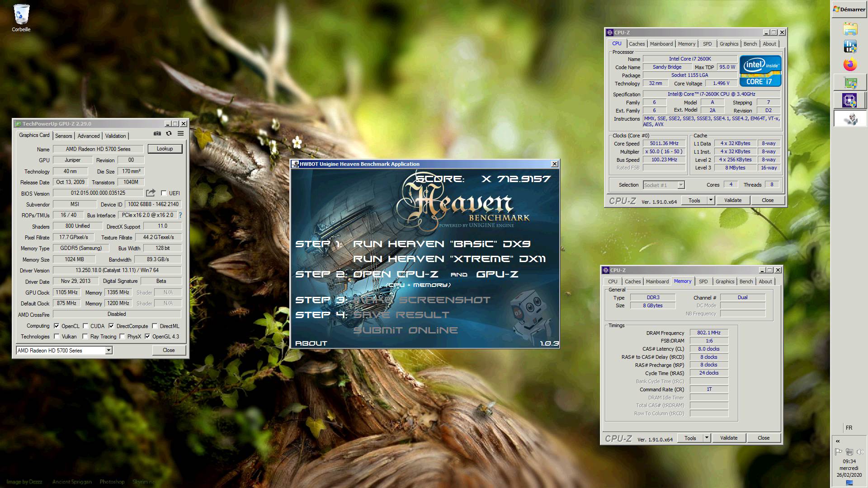868x488 pixels.
Task: Open Firefox from the taskbar
Action: [x=850, y=65]
